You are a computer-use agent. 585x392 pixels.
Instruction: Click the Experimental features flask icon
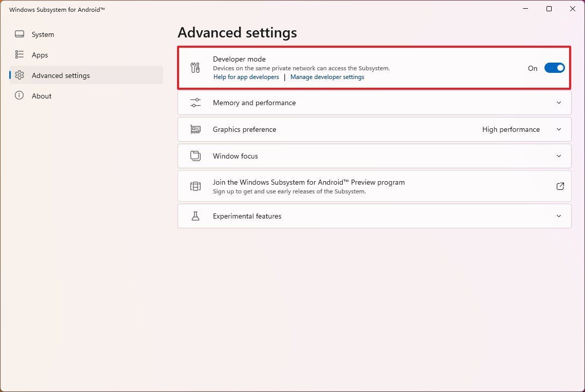(x=195, y=216)
